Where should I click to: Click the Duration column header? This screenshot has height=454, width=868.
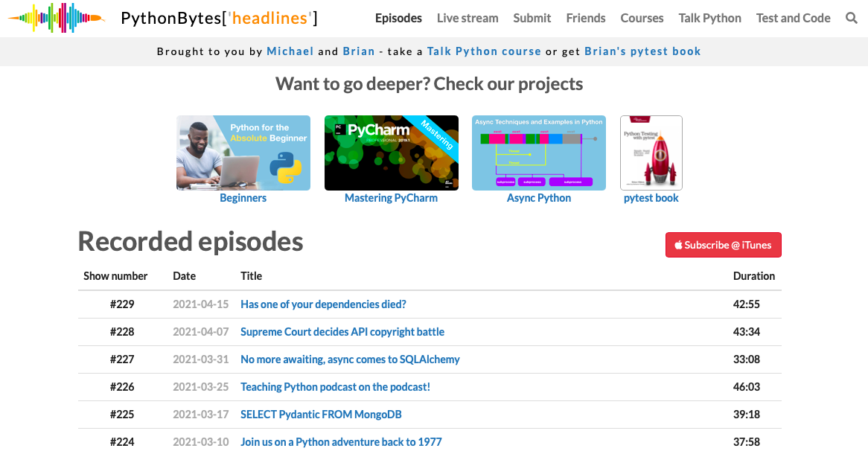[754, 275]
